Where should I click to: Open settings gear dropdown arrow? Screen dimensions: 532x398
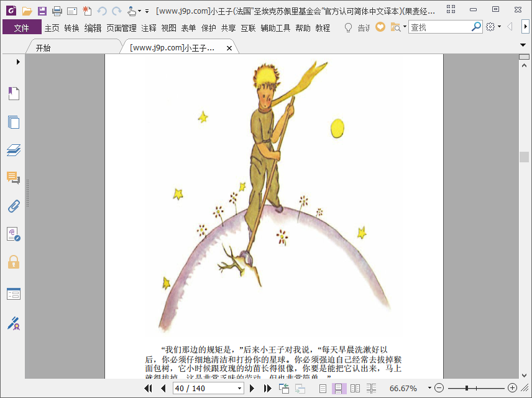tap(500, 27)
